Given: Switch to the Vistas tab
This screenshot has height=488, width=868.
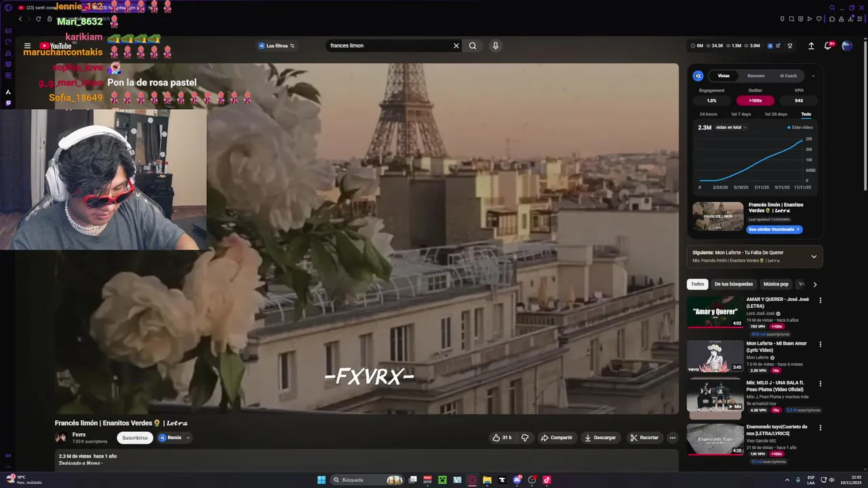Looking at the screenshot, I should coord(724,76).
